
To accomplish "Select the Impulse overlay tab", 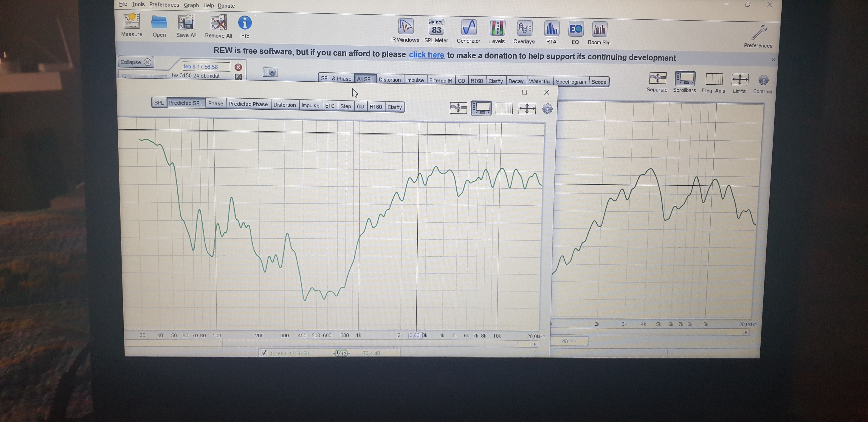I will [x=310, y=105].
